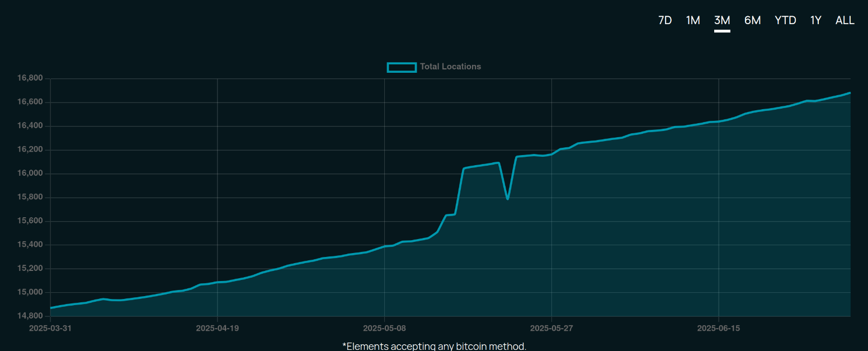Switch chart to 1Y range

click(815, 20)
